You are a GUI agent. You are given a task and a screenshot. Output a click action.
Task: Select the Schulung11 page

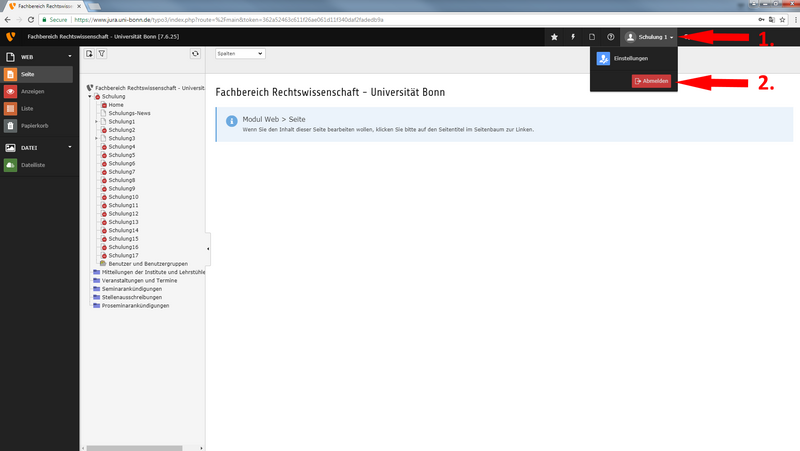123,205
